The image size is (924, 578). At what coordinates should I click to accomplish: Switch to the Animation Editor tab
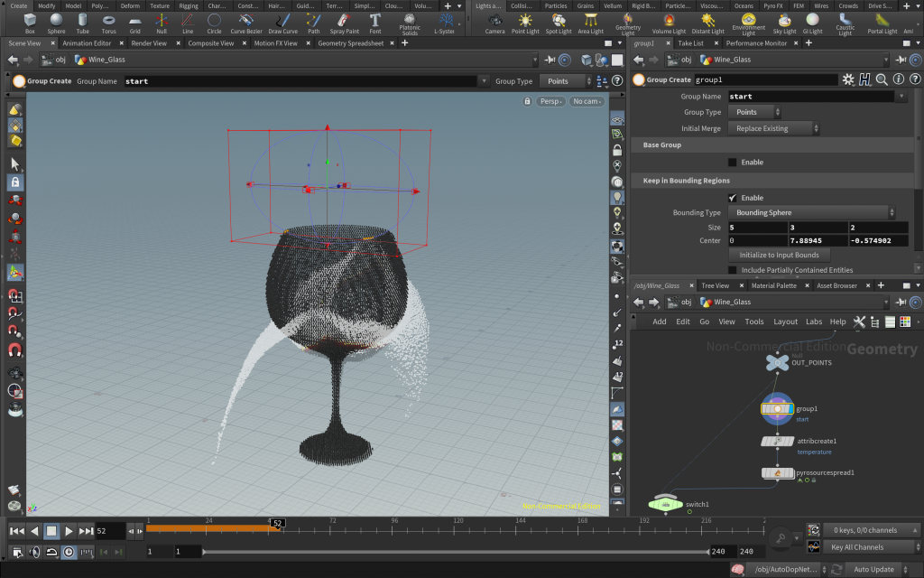(87, 43)
